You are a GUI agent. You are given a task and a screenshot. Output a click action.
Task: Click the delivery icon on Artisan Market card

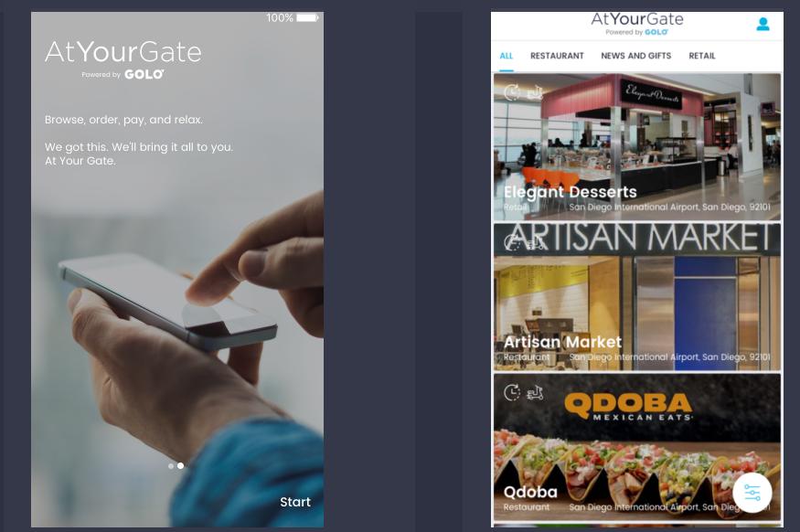click(x=535, y=243)
